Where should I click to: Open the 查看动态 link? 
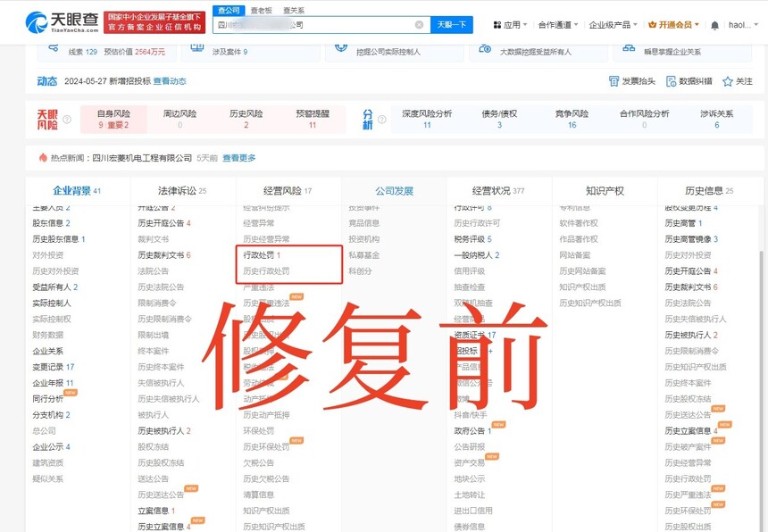pyautogui.click(x=170, y=81)
